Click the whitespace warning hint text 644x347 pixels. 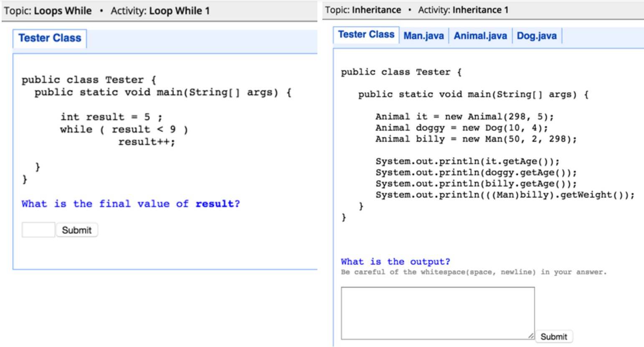pos(474,272)
